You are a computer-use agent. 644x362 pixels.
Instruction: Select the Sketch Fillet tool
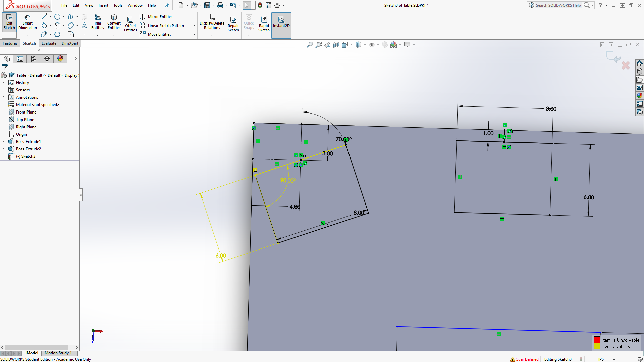[71, 34]
